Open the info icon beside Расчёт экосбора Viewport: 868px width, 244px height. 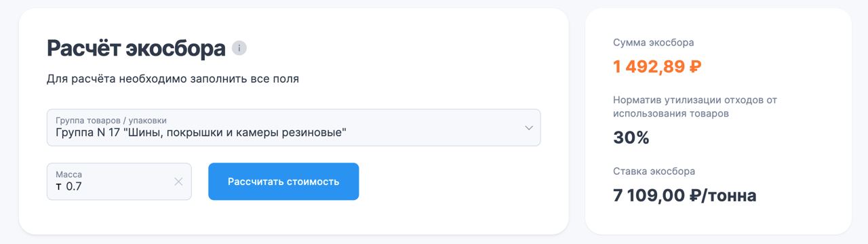click(x=239, y=48)
